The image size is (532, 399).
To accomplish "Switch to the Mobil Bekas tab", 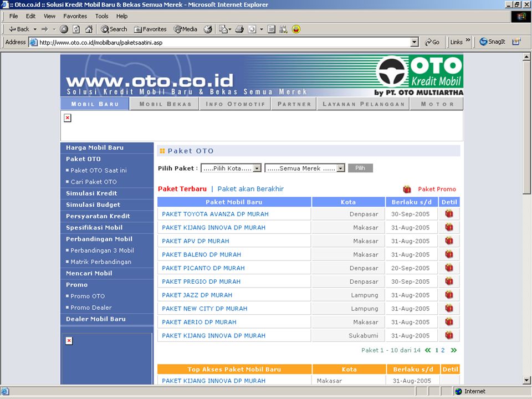I will 165,104.
